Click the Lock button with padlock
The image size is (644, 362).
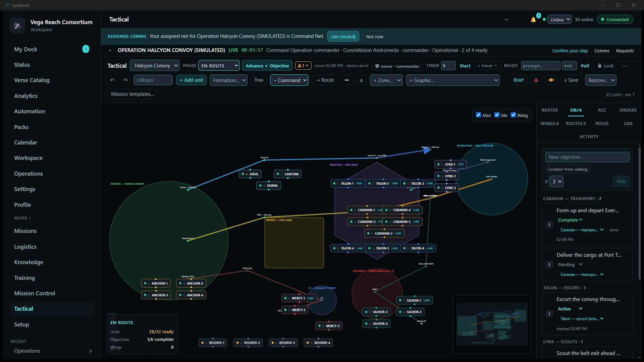pyautogui.click(x=606, y=66)
